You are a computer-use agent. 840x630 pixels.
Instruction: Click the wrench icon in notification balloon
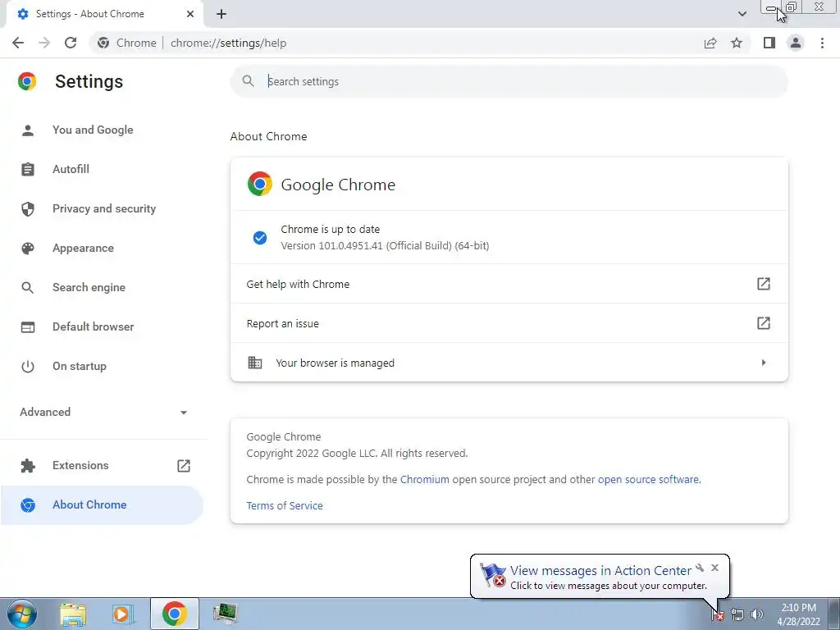click(700, 568)
